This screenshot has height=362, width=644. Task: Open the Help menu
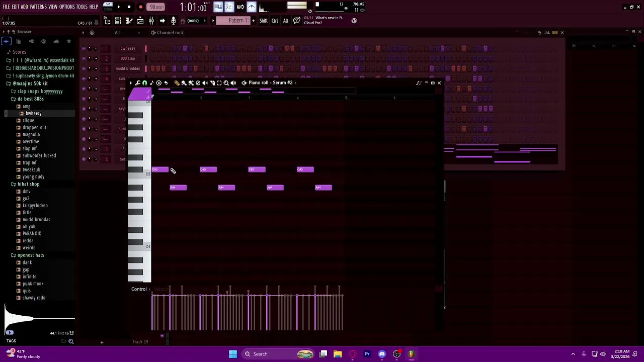pos(94,7)
